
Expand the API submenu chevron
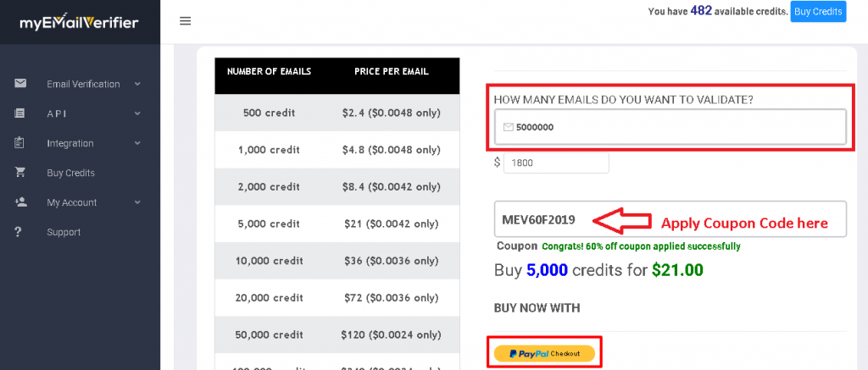[x=137, y=113]
